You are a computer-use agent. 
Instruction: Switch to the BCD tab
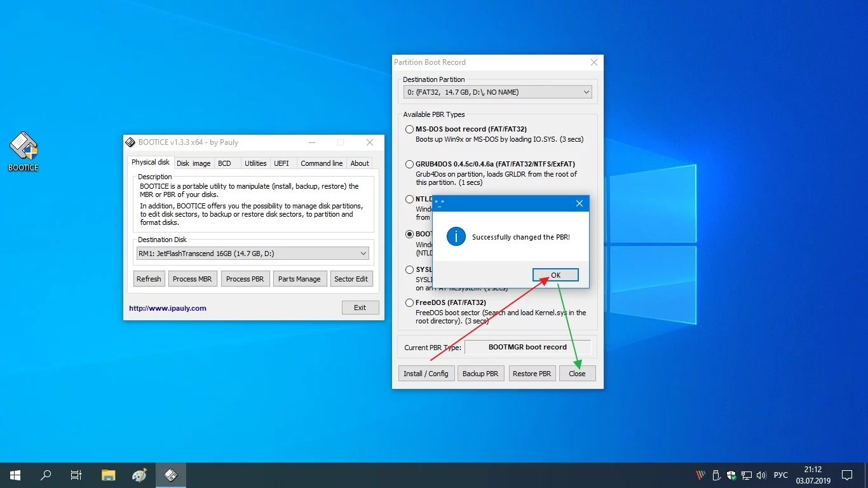(225, 163)
